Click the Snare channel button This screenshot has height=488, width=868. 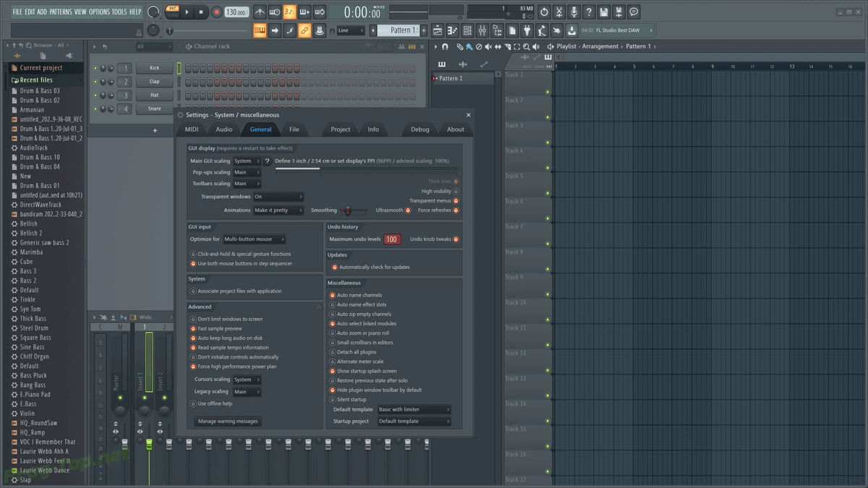154,108
